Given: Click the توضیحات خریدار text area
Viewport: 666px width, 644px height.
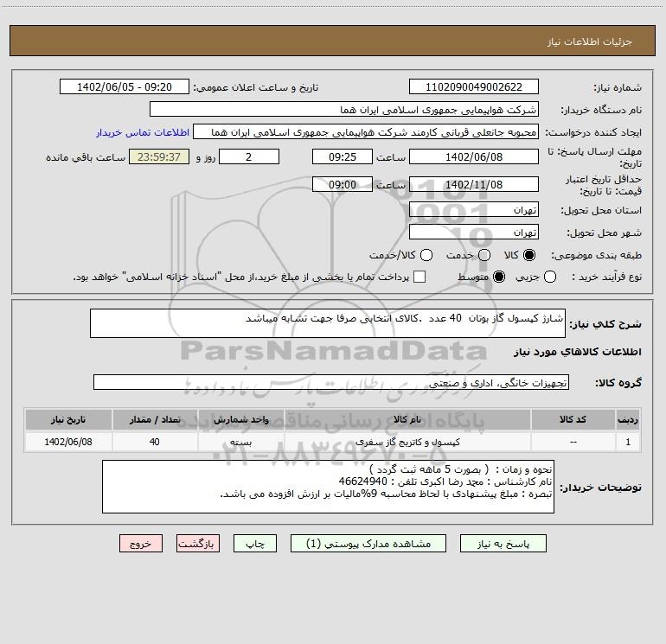Looking at the screenshot, I should coord(329,487).
